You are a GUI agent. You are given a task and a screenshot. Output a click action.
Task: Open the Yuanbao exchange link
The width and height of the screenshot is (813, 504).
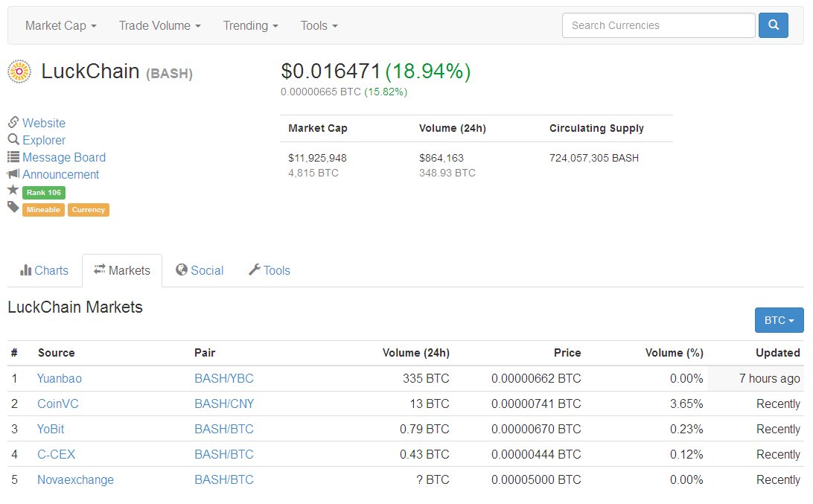tap(60, 378)
